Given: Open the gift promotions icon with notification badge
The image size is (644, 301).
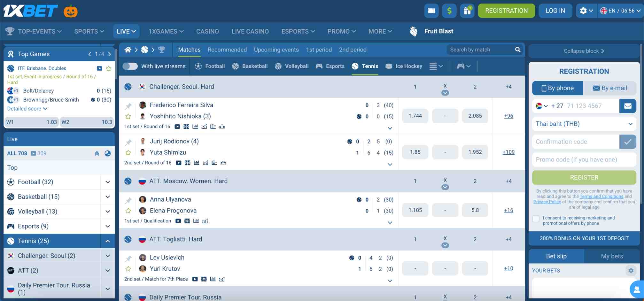Looking at the screenshot, I should [x=467, y=11].
